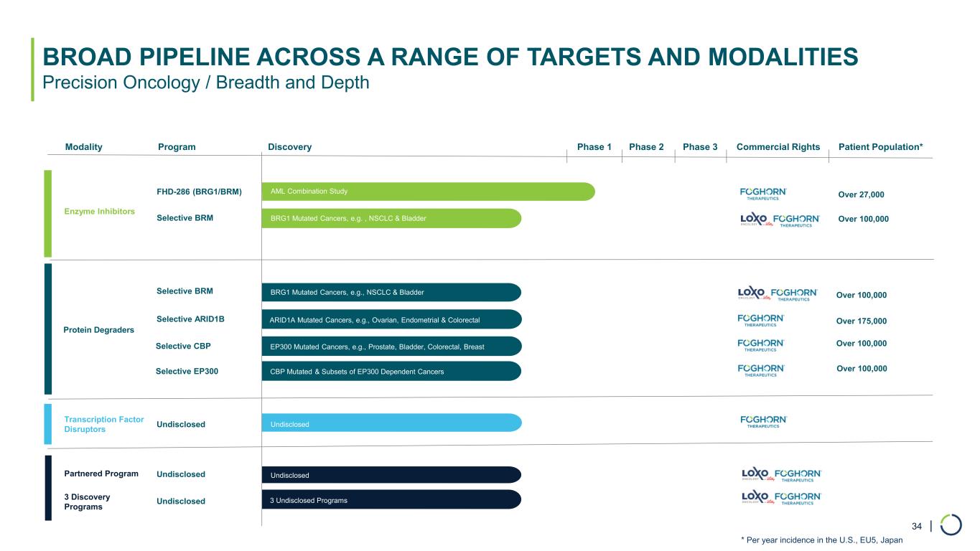Click the Foghorn logo in the Selective ARID1B row
980x551 pixels.
point(761,320)
